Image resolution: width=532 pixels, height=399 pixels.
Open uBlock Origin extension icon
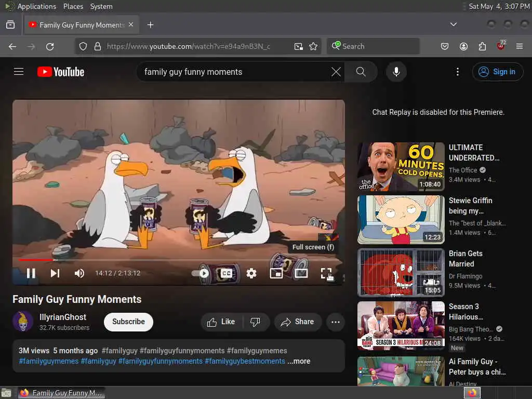coord(501,46)
